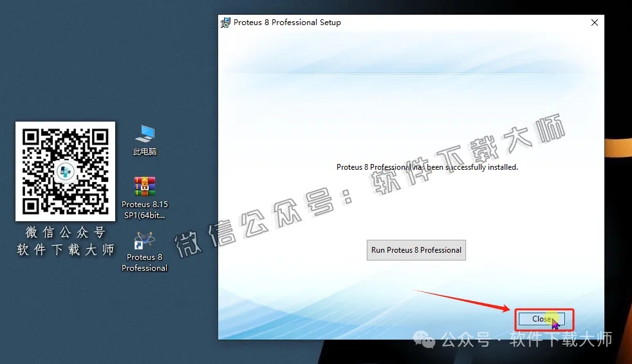Close the setup window with the title bar X

[x=595, y=23]
